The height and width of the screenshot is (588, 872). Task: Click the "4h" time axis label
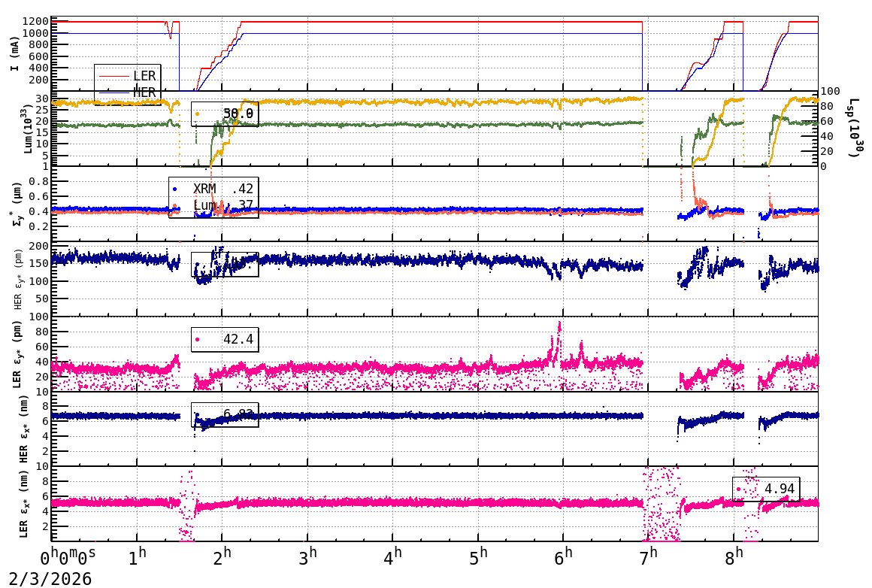392,557
